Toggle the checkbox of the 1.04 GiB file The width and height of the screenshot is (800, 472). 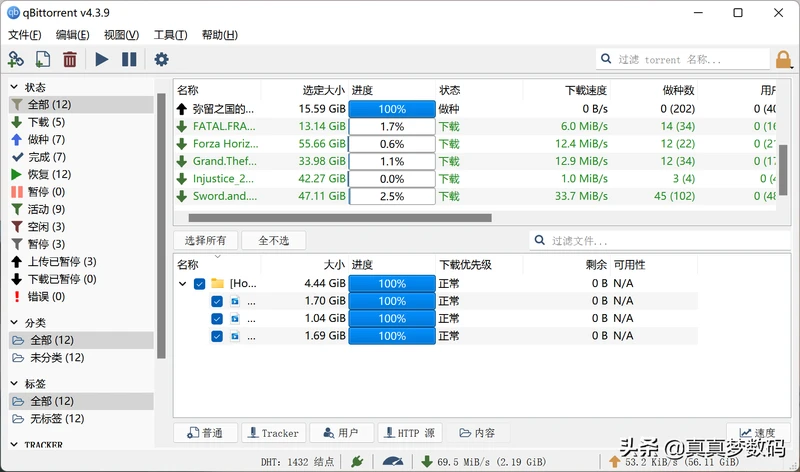pyautogui.click(x=217, y=318)
